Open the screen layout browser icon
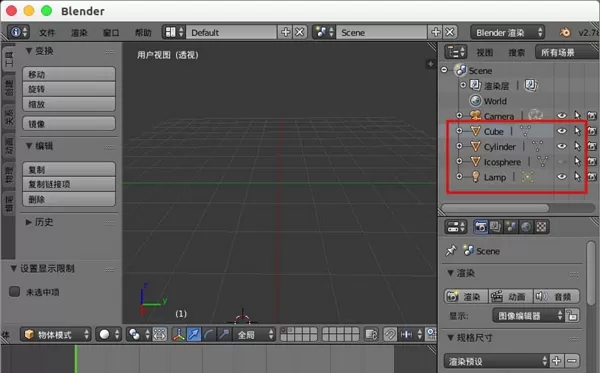This screenshot has height=373, width=600. point(174,32)
